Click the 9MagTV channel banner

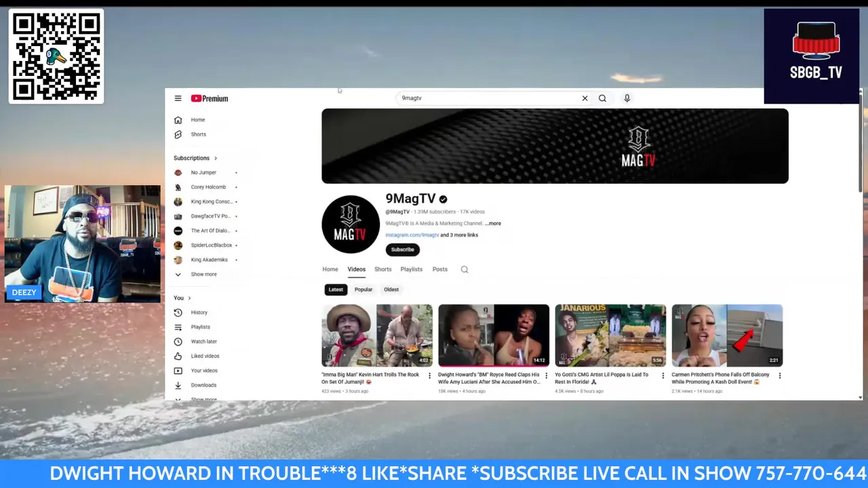555,146
